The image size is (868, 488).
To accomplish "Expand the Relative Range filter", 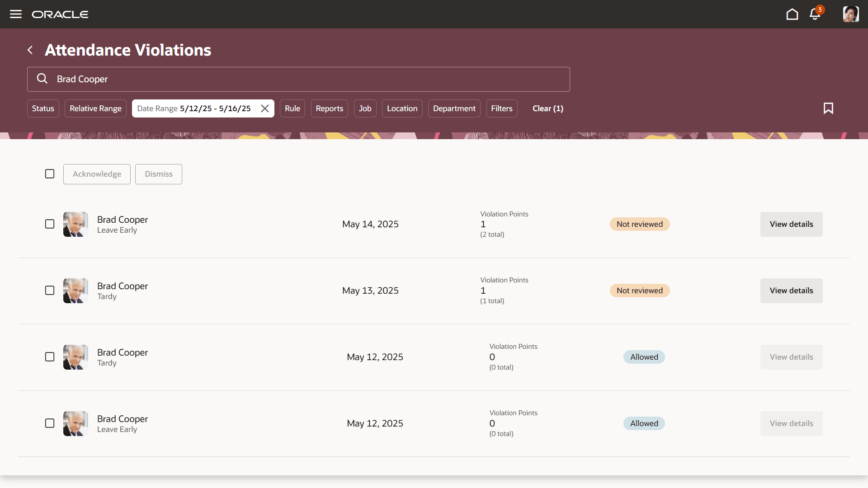I will click(95, 108).
